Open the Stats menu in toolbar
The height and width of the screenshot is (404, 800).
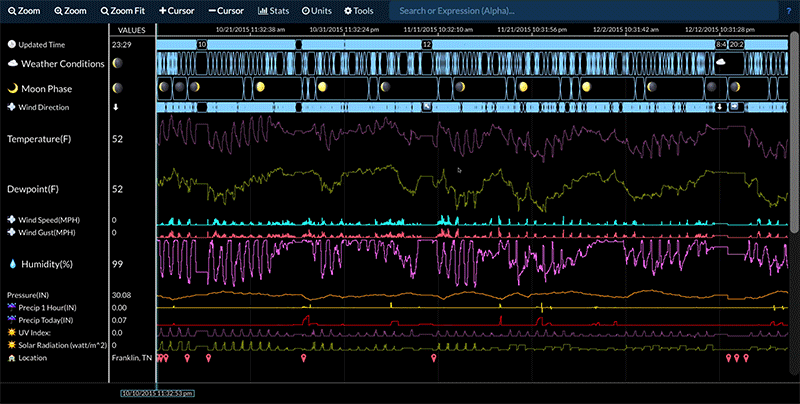(275, 11)
